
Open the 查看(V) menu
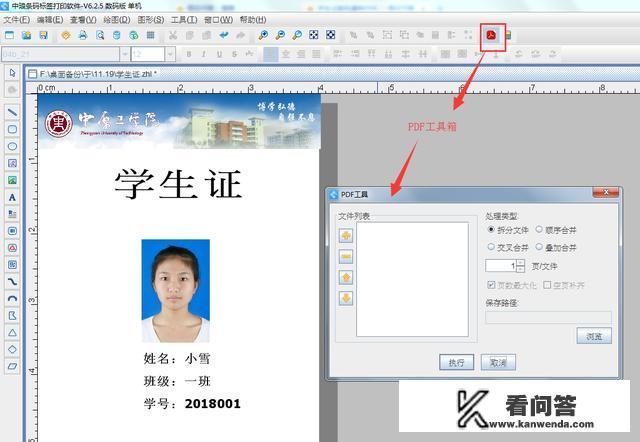(83, 20)
